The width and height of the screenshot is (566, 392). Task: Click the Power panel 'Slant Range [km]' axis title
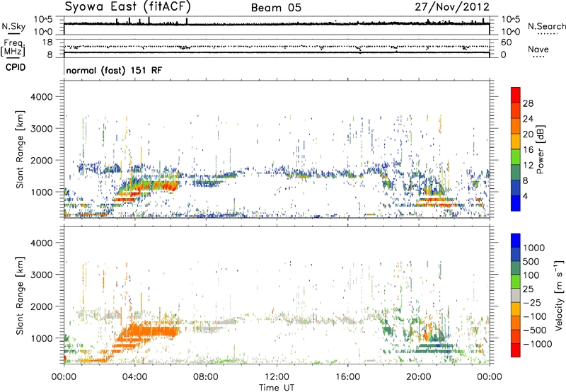pos(20,149)
